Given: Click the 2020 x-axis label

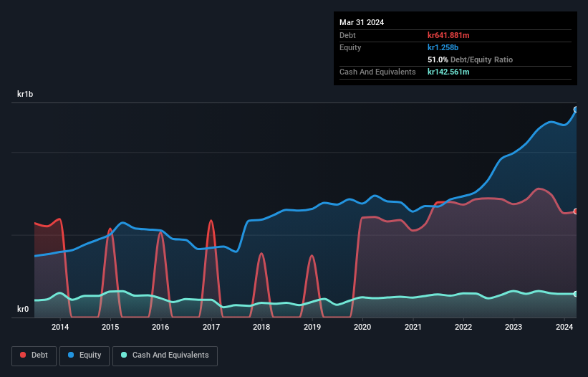Looking at the screenshot, I should click(362, 327).
